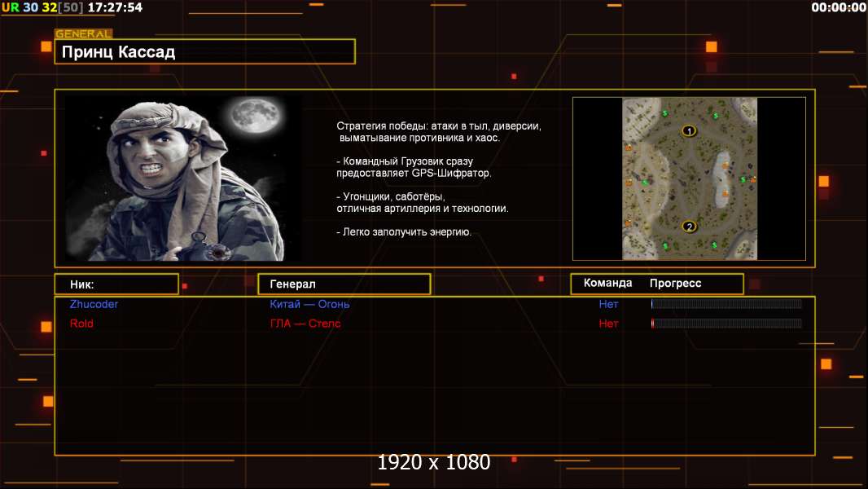Click the 00:00:00 timer in top-right corner
Image resolution: width=868 pixels, height=489 pixels.
(838, 7)
